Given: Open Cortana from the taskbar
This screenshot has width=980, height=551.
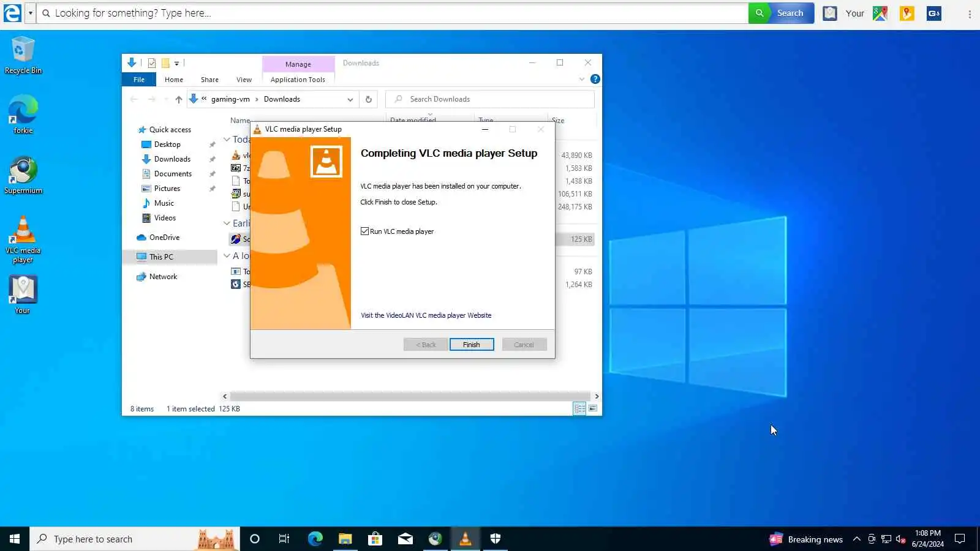Looking at the screenshot, I should [x=255, y=539].
